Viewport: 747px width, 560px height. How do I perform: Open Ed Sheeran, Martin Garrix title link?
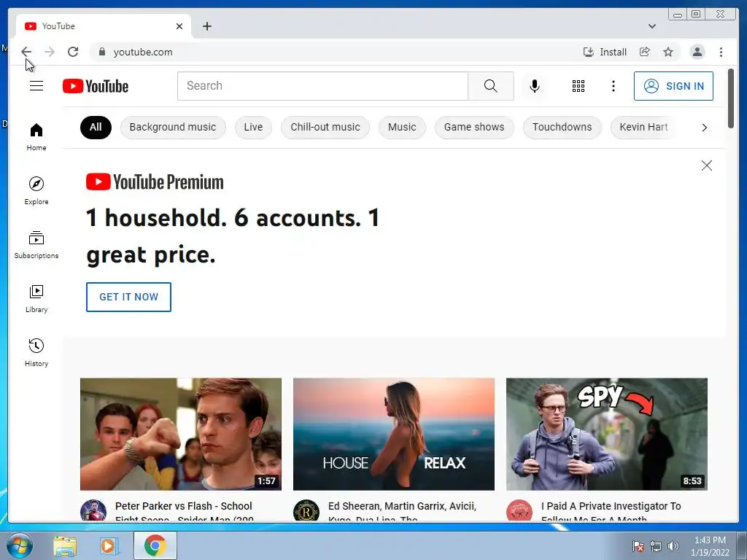pyautogui.click(x=402, y=513)
